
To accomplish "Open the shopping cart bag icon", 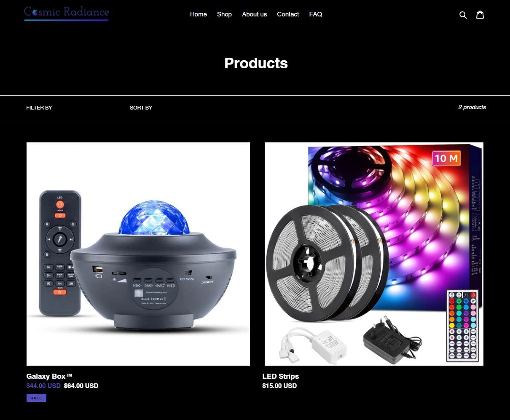I will click(480, 15).
